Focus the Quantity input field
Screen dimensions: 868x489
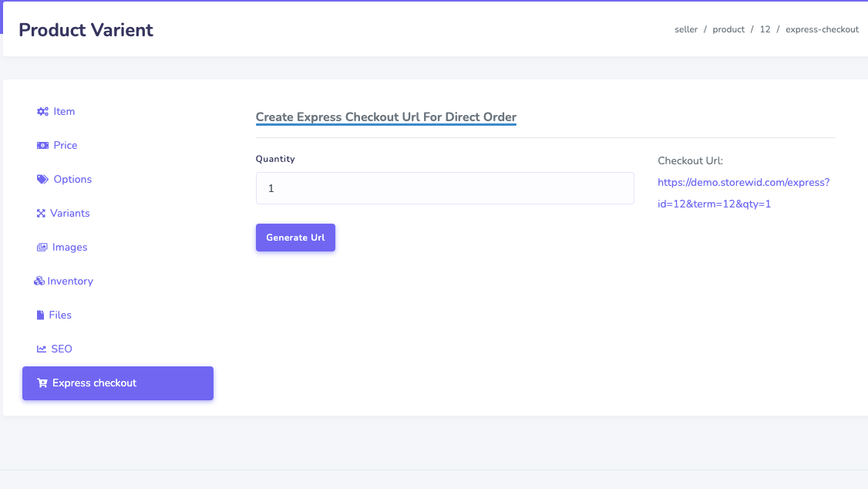pos(445,188)
